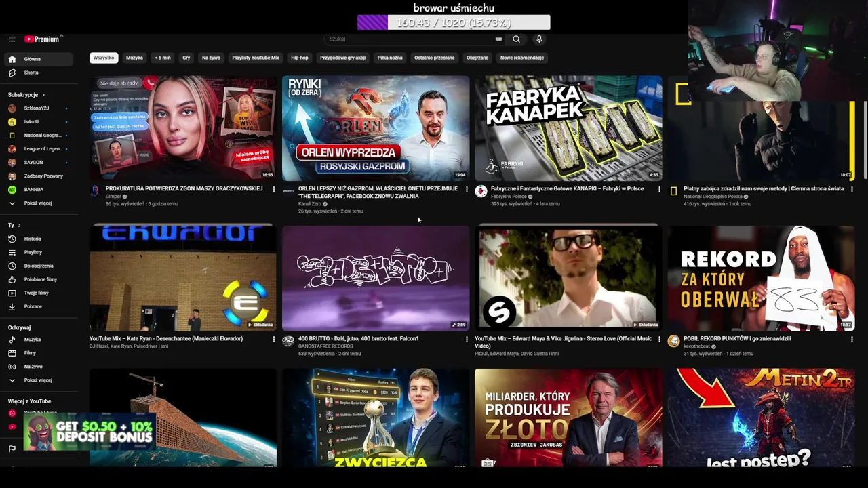Open League of Legends subscription

[x=37, y=149]
